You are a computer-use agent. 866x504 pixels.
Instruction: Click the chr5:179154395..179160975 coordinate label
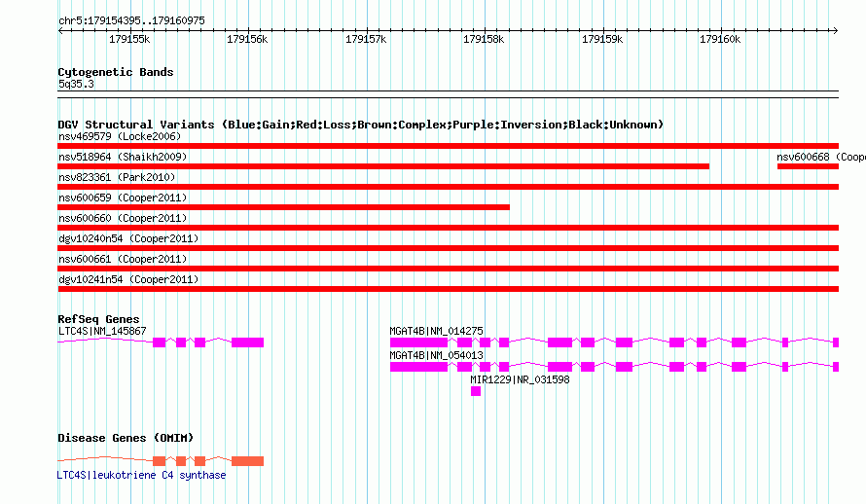131,21
